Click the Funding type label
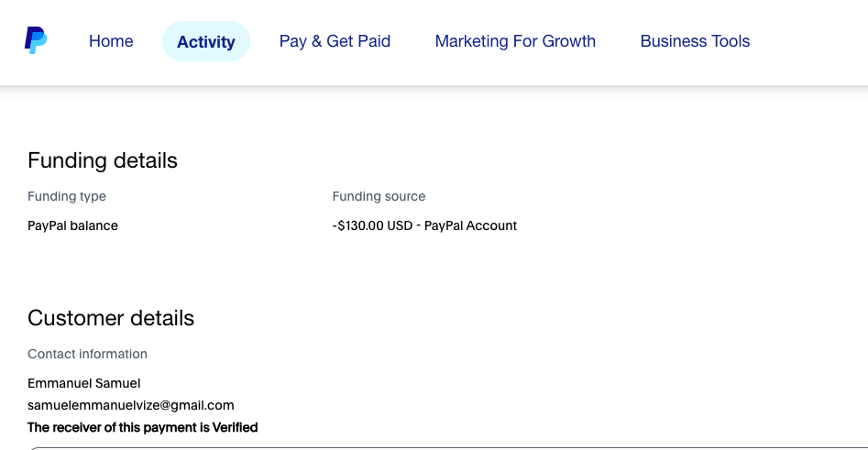 point(67,196)
